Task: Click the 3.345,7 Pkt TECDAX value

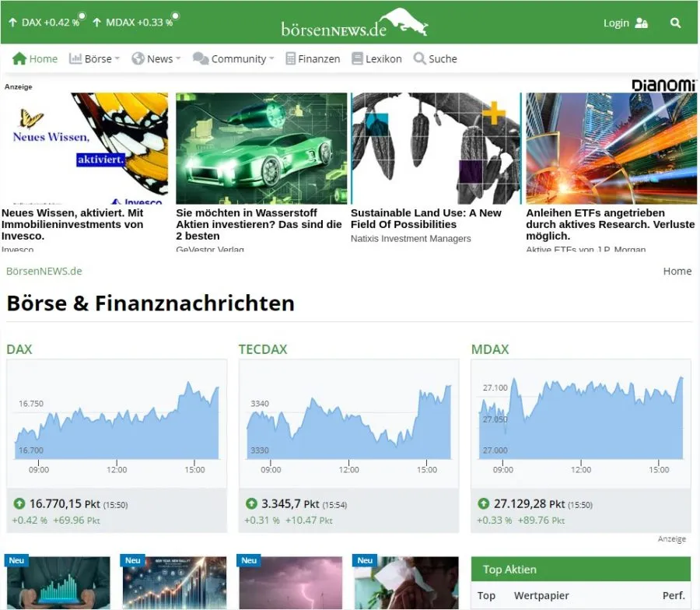Action: tap(290, 503)
